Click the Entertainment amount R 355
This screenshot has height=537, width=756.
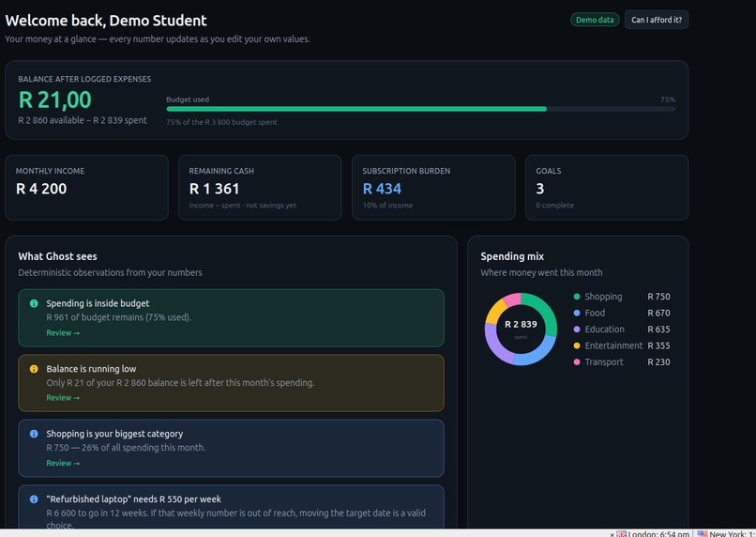tap(658, 345)
